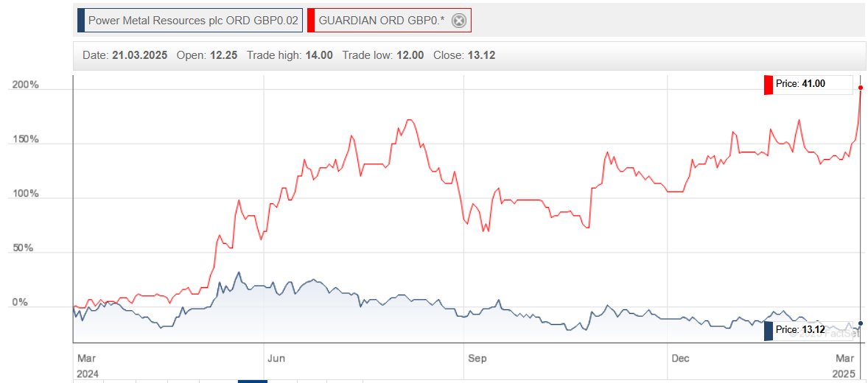Click the Trade high 14.00 value
The image size is (868, 383).
pyautogui.click(x=319, y=55)
